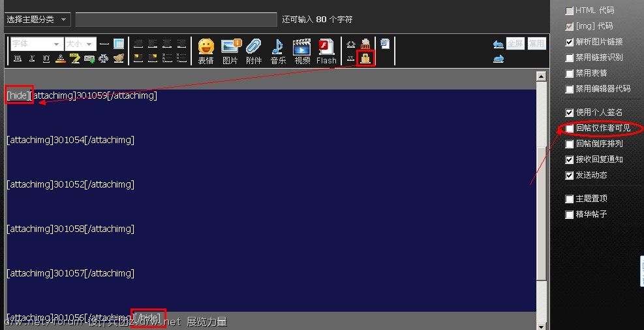Screen dimensions: 644x330
Task: Align text to the left
Action: point(153,44)
